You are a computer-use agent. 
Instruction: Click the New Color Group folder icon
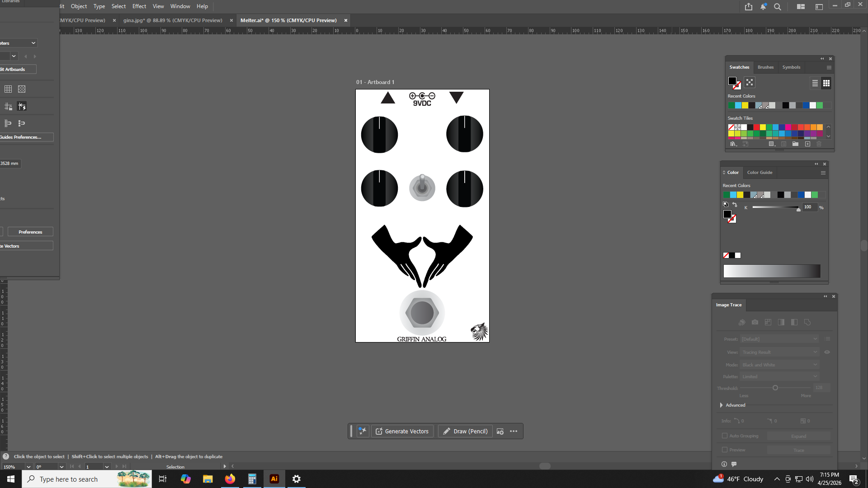(795, 144)
